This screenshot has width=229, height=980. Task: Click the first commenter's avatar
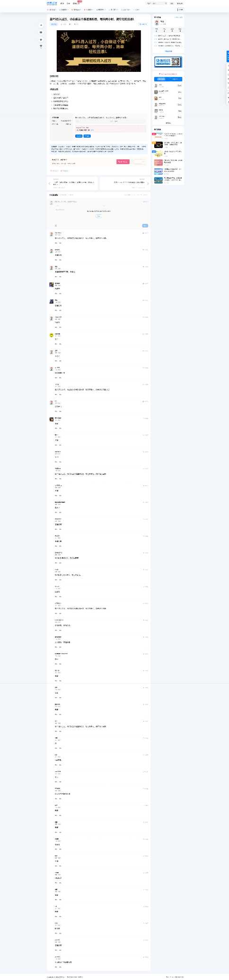point(51,234)
